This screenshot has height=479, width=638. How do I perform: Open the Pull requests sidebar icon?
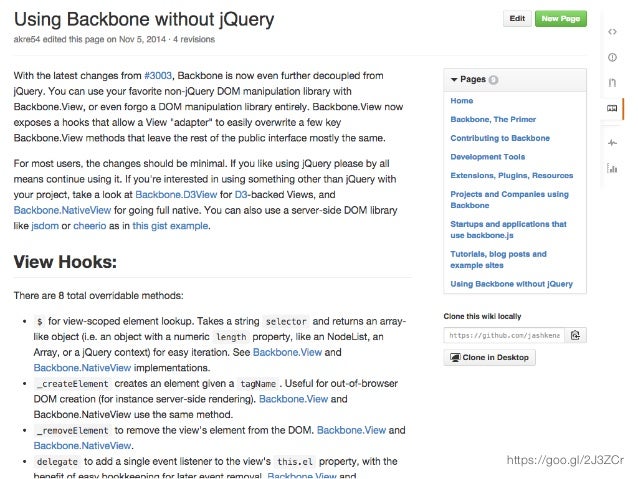(612, 81)
